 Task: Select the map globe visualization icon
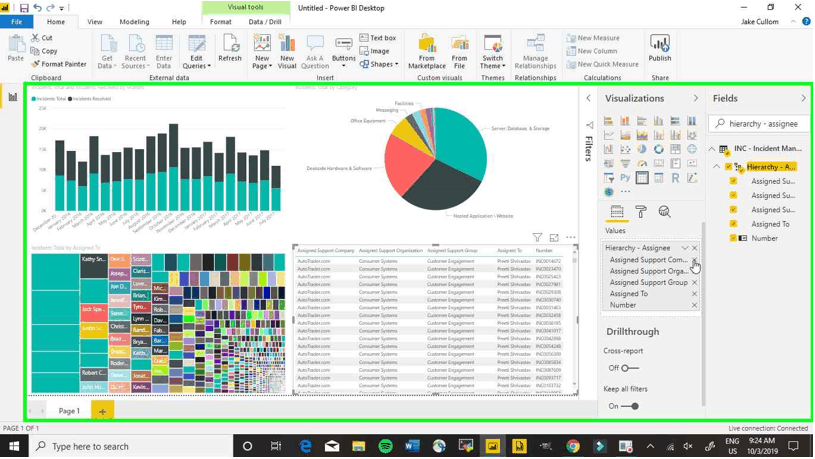(x=692, y=149)
